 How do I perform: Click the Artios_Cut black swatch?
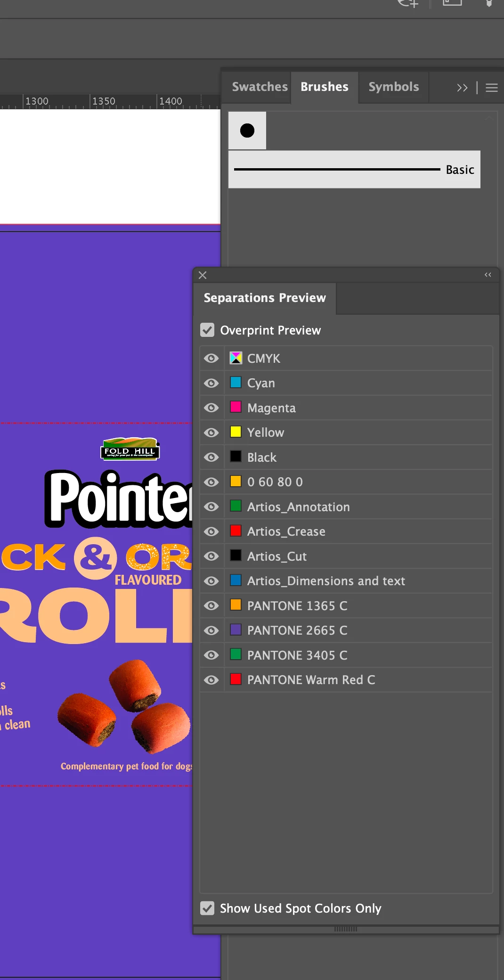[236, 555]
